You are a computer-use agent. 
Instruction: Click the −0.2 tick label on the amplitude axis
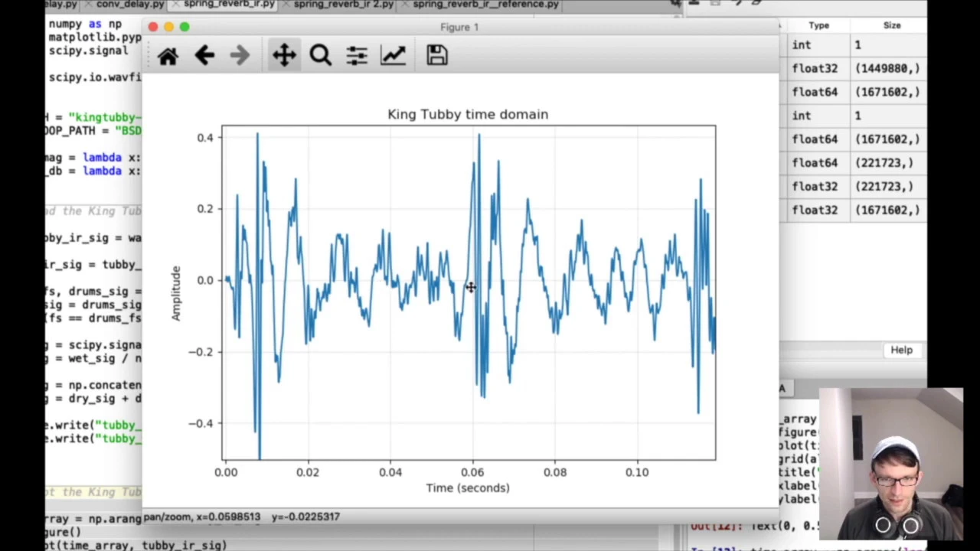(201, 352)
